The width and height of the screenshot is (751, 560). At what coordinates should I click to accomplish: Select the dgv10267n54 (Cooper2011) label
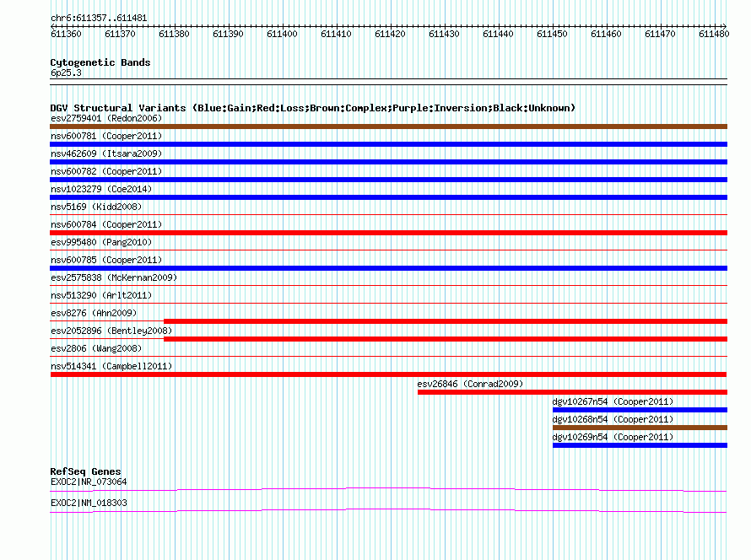tap(613, 401)
